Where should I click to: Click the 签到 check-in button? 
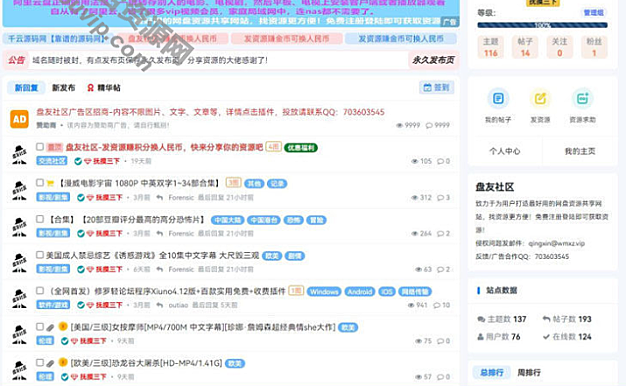[x=436, y=87]
